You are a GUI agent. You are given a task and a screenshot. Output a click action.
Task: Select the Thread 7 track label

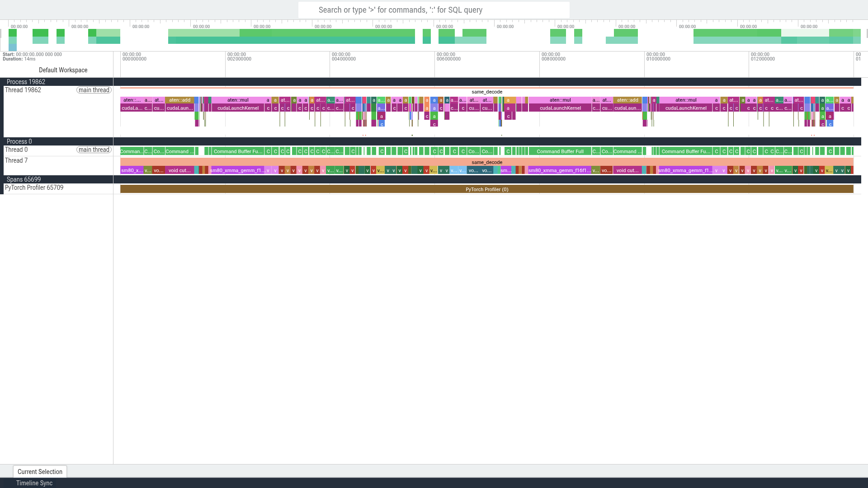pyautogui.click(x=16, y=160)
